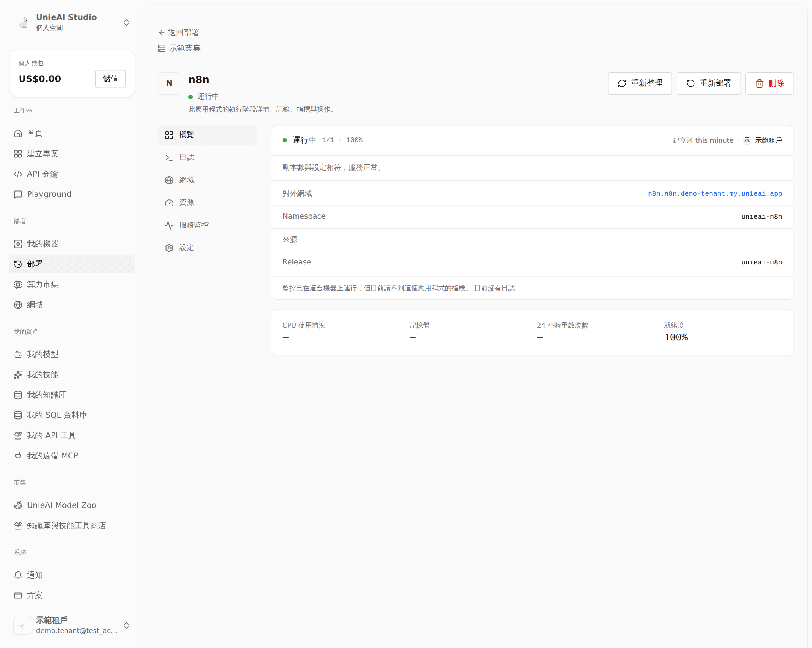812x648 pixels.
Task: Open the 方案 card icon
Action: [18, 596]
